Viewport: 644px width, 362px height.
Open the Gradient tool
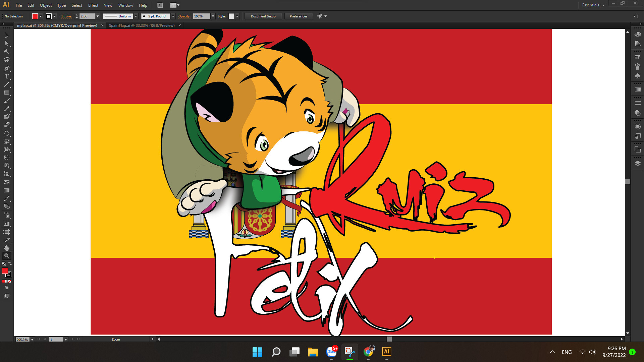(6, 190)
